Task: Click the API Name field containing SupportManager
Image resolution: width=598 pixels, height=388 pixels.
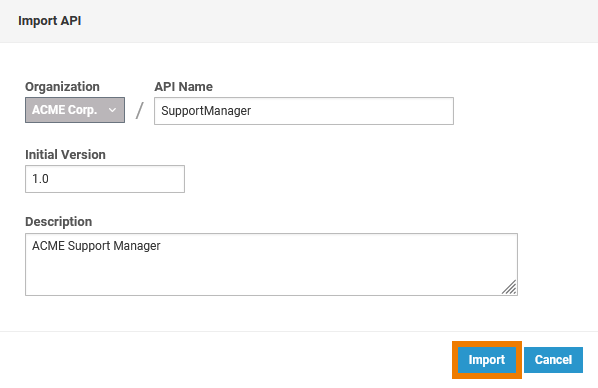Action: (x=304, y=111)
